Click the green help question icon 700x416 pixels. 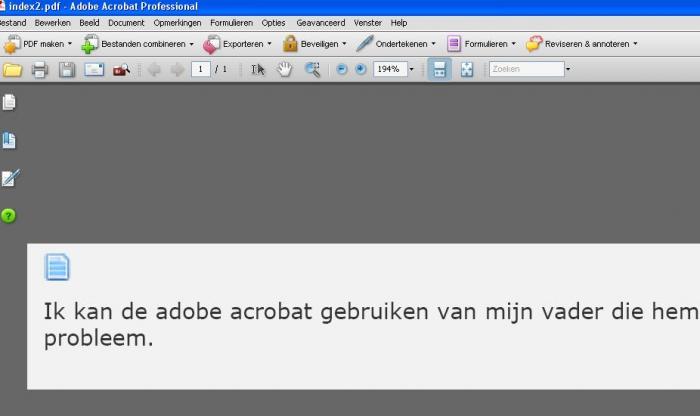tap(8, 216)
